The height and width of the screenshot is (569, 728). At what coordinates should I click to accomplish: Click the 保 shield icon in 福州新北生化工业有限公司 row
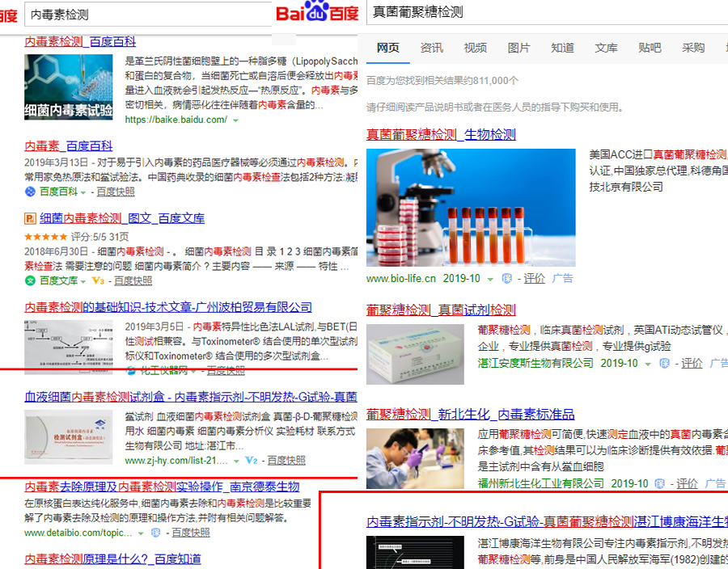pyautogui.click(x=660, y=483)
